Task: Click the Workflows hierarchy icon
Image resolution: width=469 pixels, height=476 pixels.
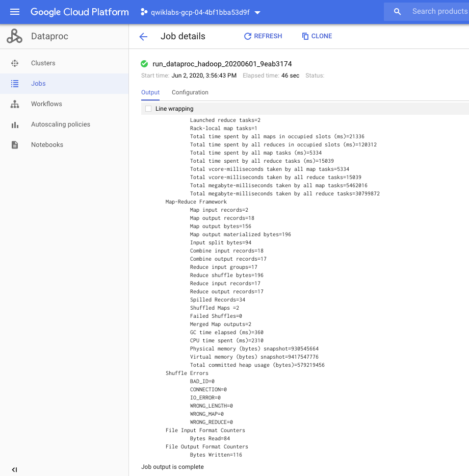Action: coord(15,104)
